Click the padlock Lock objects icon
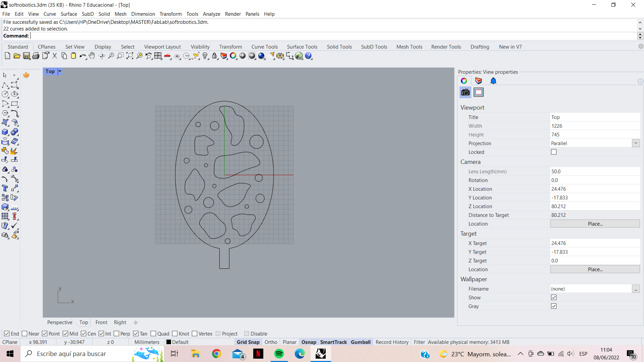This screenshot has width=644, height=362. click(x=215, y=56)
